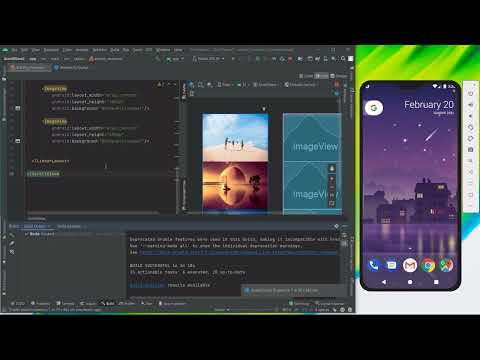This screenshot has height=360, width=480.
Task: Open the View menu
Action: 36,50
